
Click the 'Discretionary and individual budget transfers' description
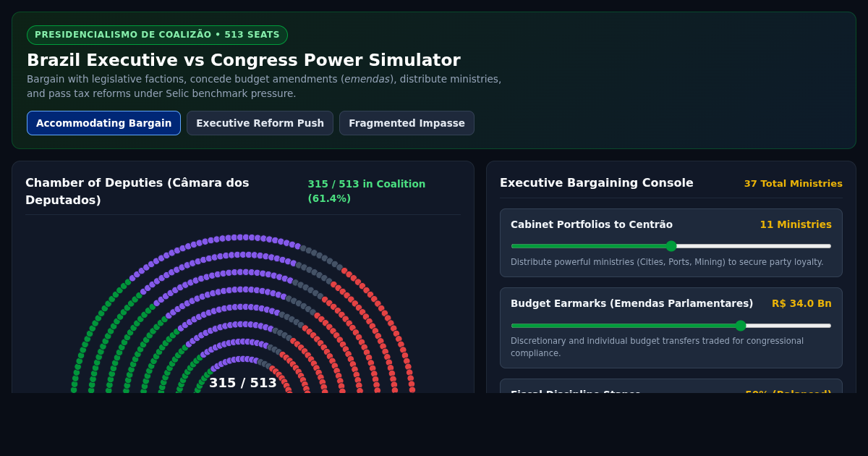[657, 347]
